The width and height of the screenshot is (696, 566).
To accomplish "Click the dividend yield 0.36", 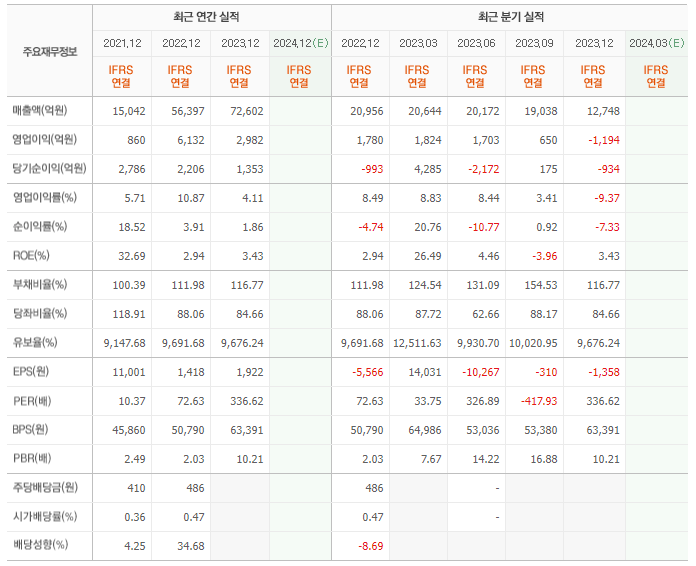I will (x=135, y=517).
